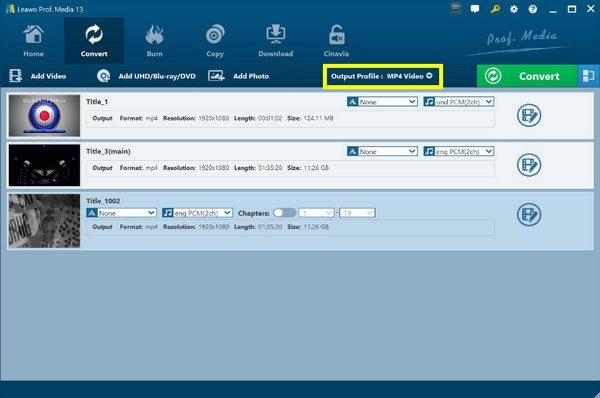Toggle the Chapters switch for Title_1002

284,213
